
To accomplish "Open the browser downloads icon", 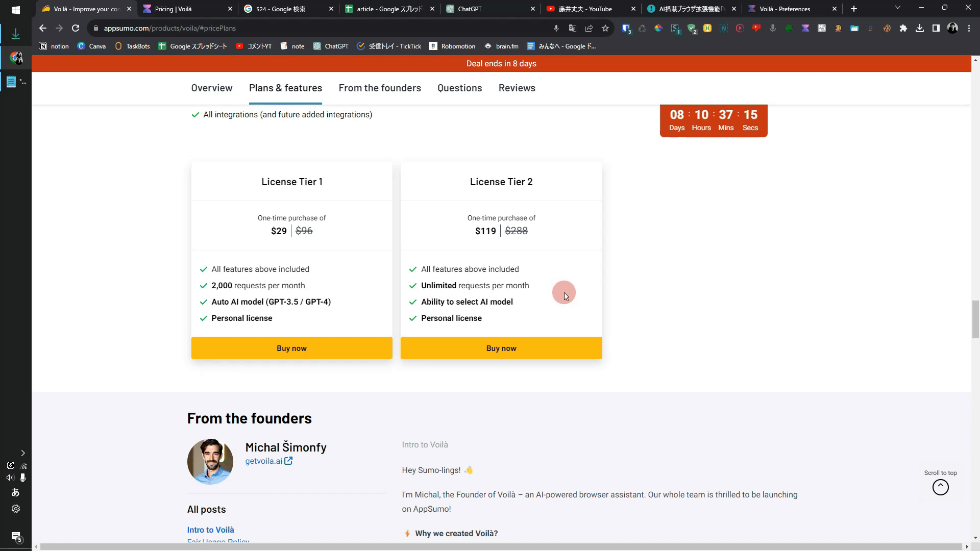I will pyautogui.click(x=920, y=29).
